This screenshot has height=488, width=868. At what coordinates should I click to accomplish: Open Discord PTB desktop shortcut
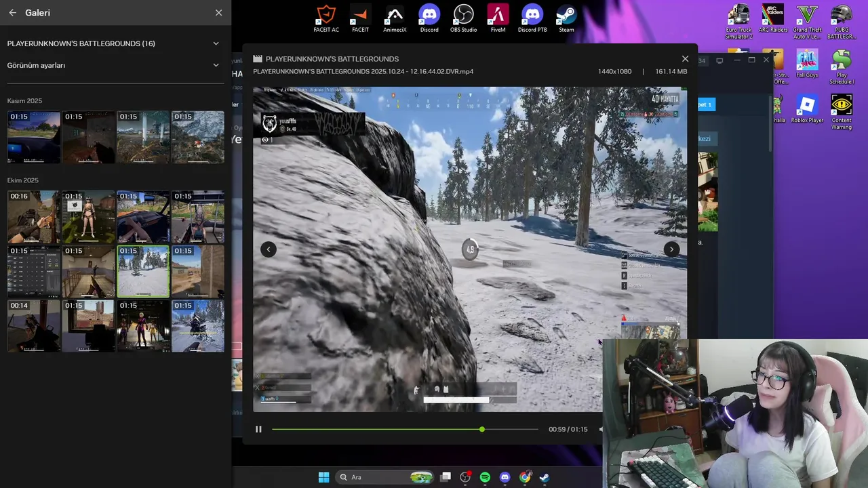pos(532,18)
